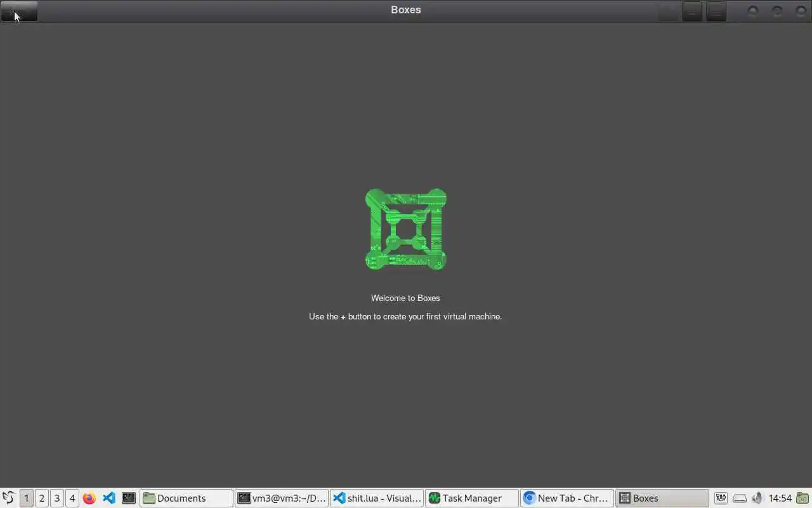Open the volume control tray icon
The width and height of the screenshot is (812, 508).
(757, 498)
